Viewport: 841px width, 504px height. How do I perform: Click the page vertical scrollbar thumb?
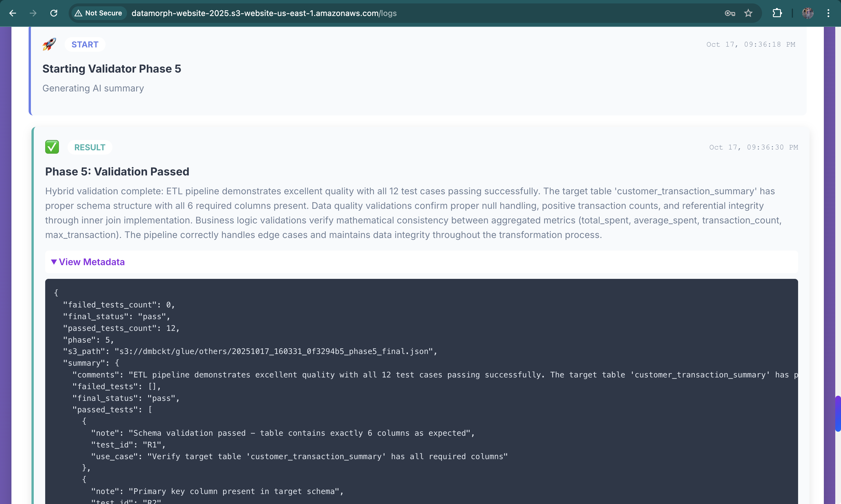[838, 414]
